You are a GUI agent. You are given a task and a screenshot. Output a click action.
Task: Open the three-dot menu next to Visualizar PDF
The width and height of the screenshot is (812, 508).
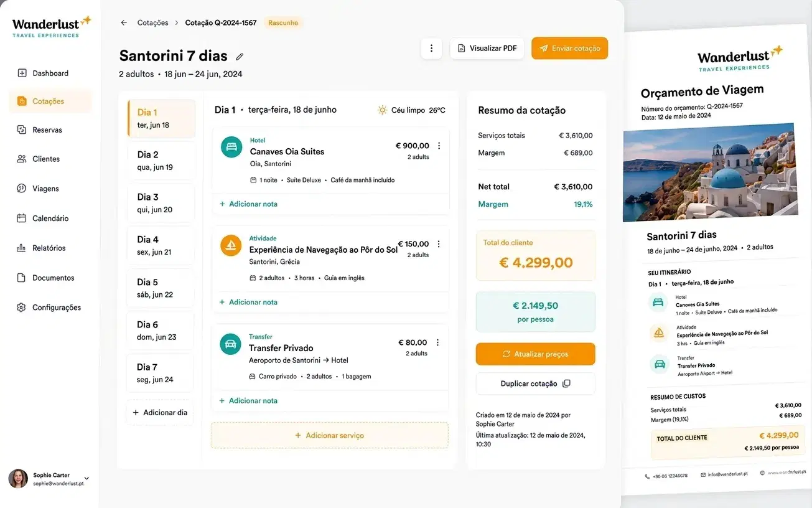(x=431, y=49)
